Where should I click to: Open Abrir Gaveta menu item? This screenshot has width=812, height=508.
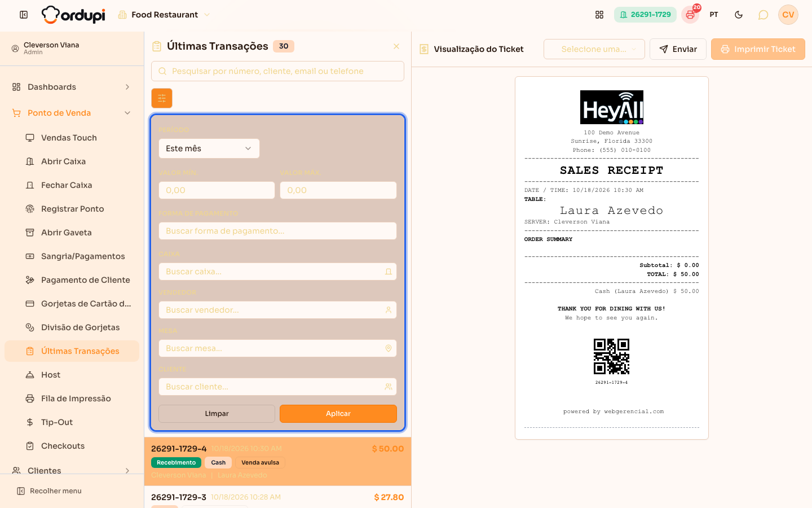coord(72,233)
